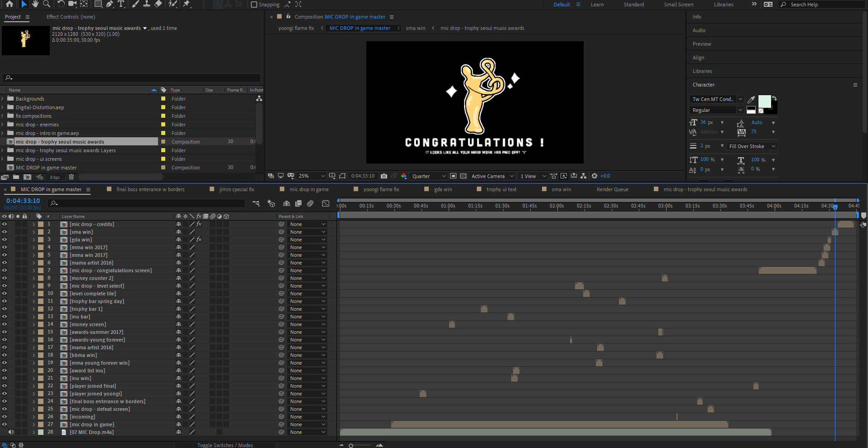Go to the Home screen icon

[9, 4]
